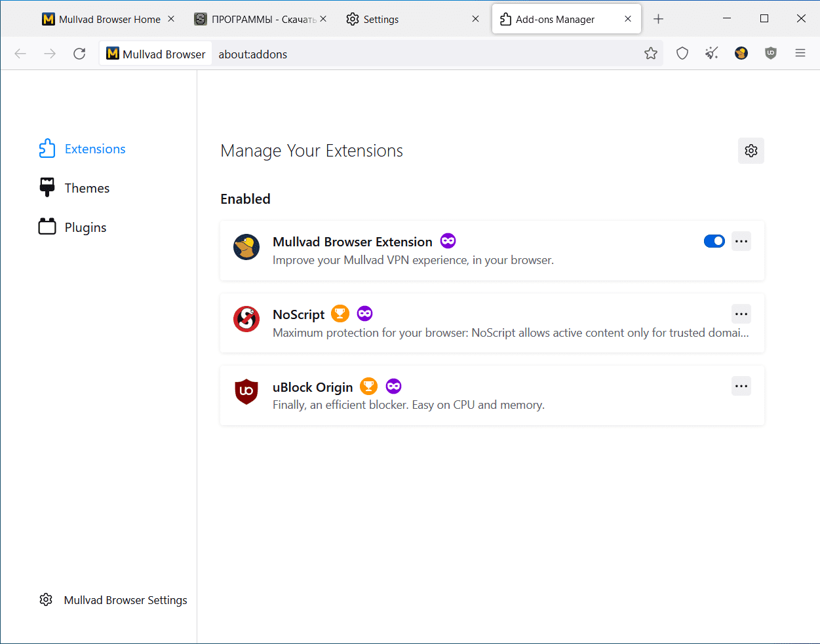The height and width of the screenshot is (644, 820).
Task: Click the NoScript recommended trophy badge
Action: click(340, 314)
